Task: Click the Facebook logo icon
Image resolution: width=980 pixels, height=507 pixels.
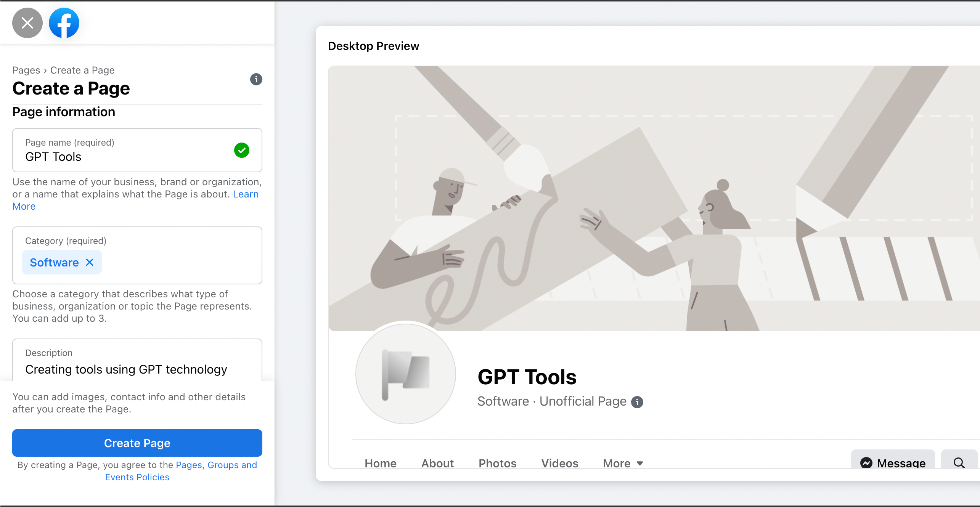Action: click(x=64, y=23)
